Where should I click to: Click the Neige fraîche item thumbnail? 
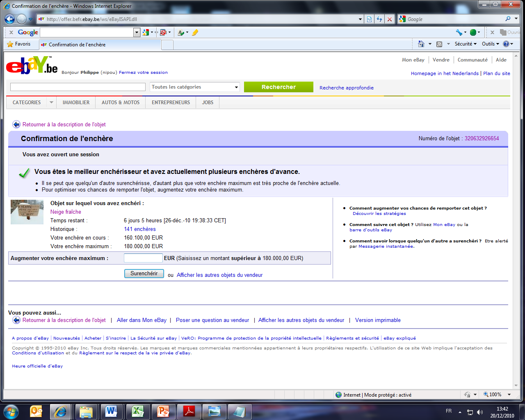coord(27,212)
